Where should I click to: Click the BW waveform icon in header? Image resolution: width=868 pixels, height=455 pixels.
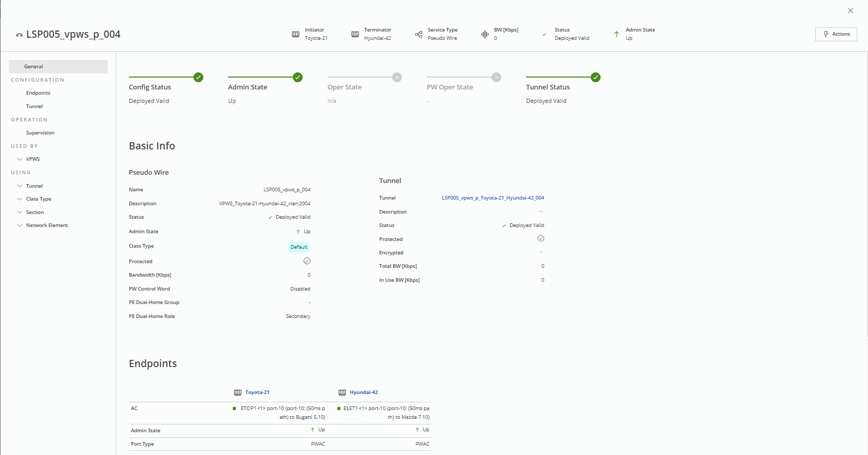[x=485, y=34]
